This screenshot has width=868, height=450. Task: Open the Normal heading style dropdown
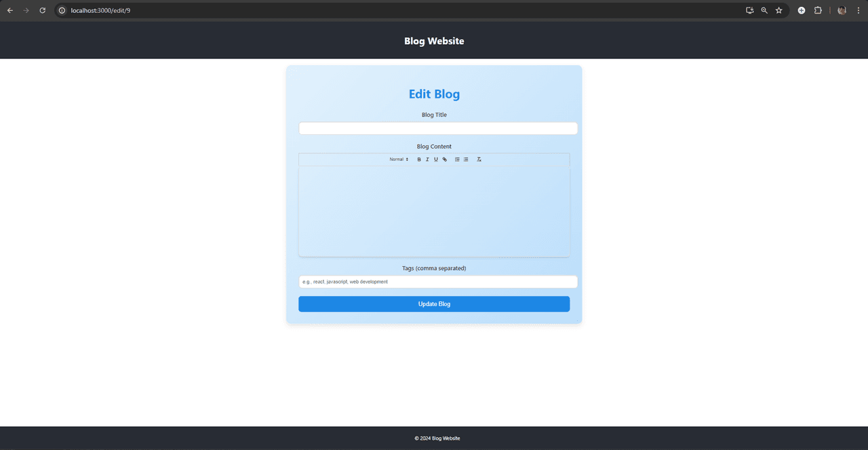399,160
